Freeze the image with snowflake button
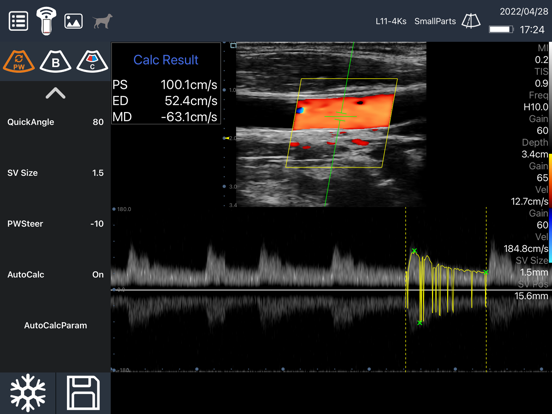The image size is (552, 414). tap(28, 393)
